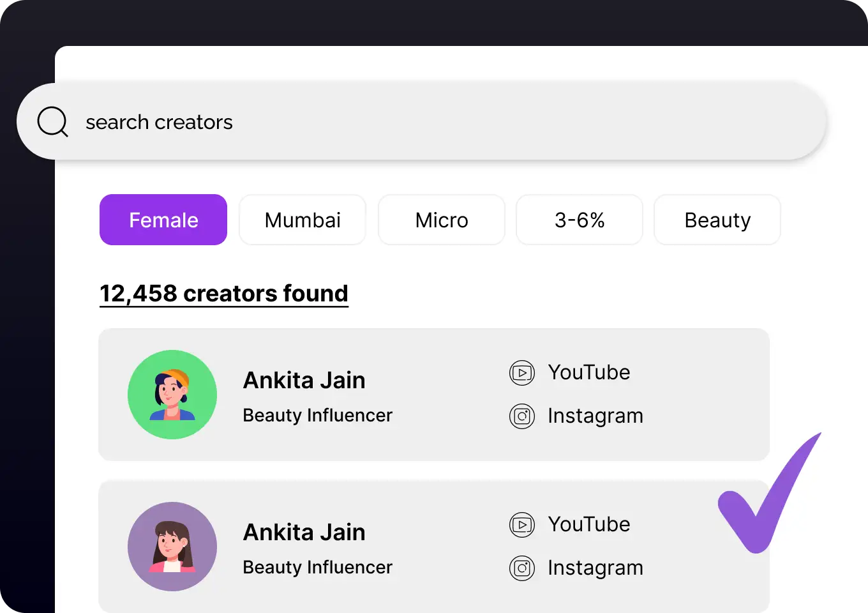Enable the Mumbai filter
This screenshot has width=868, height=613.
tap(302, 220)
